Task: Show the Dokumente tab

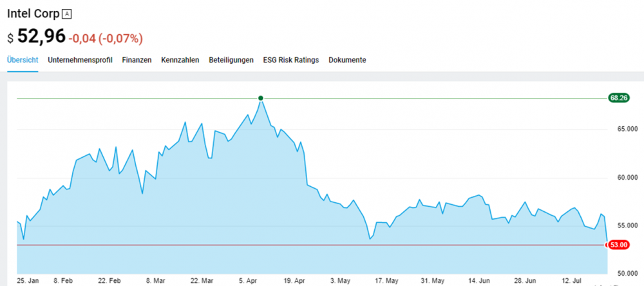Action: [348, 60]
